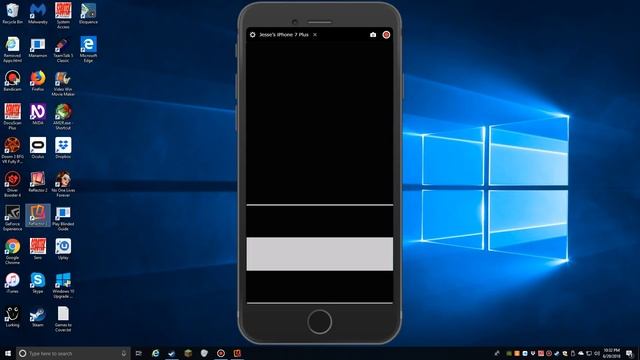Open the GeForce Experience desktop shortcut
Image resolution: width=640 pixels, height=360 pixels.
click(12, 218)
